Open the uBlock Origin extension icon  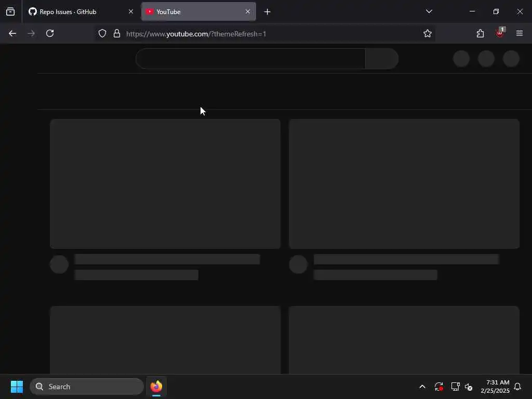[x=500, y=33]
